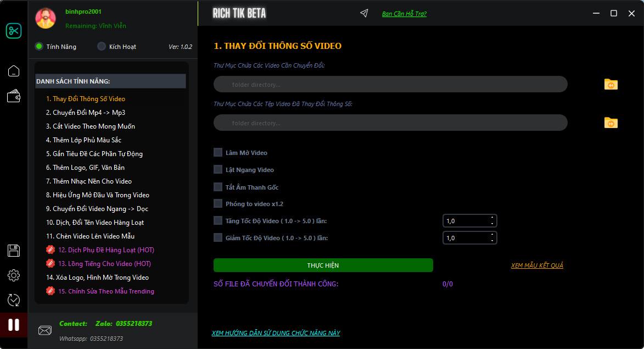This screenshot has height=349, width=644.
Task: Select the Tính Năng radio button
Action: (x=39, y=47)
